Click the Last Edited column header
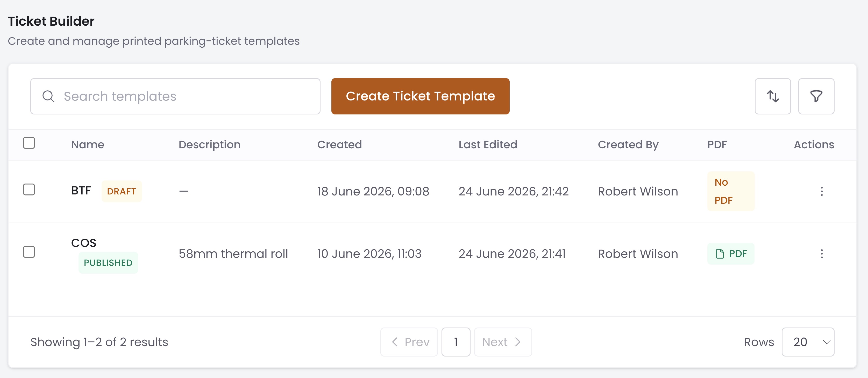Image resolution: width=868 pixels, height=378 pixels. tap(488, 144)
